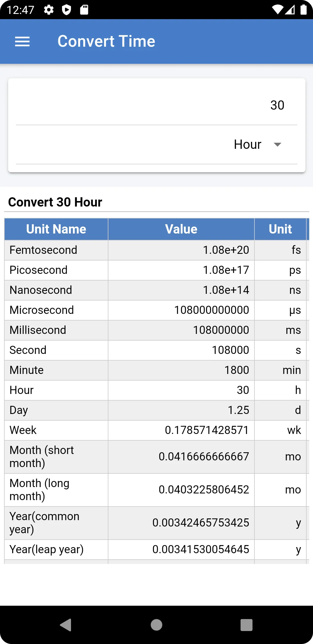The height and width of the screenshot is (644, 313).
Task: Select the value 1.25
Action: tap(238, 410)
